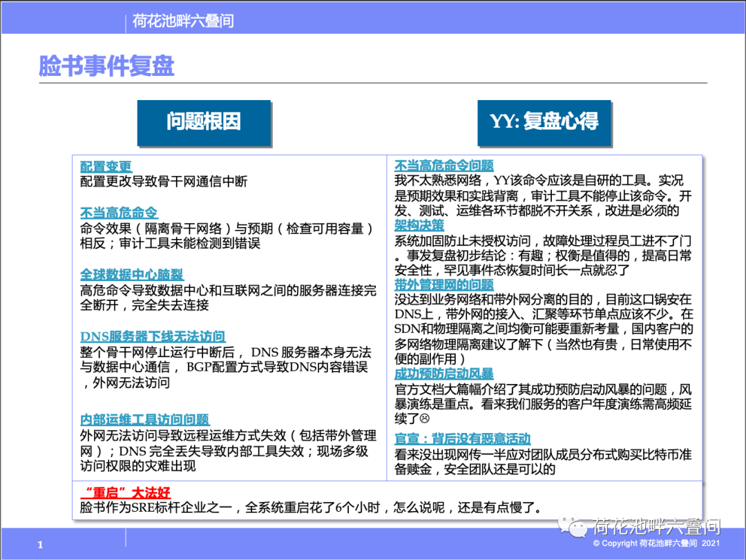Click the top header text 荷花池畔六叠间
The width and height of the screenshot is (746, 560).
[183, 21]
